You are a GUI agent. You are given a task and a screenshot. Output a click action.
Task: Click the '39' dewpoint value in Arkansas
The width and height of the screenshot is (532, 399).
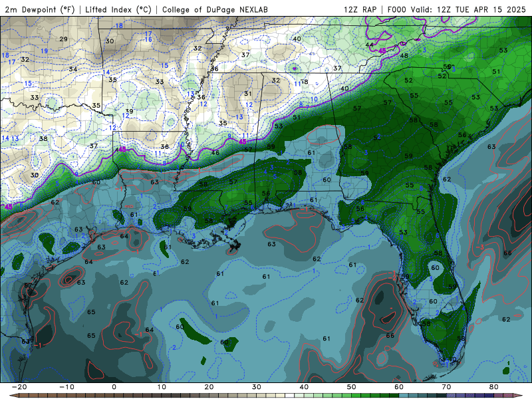tap(129, 111)
